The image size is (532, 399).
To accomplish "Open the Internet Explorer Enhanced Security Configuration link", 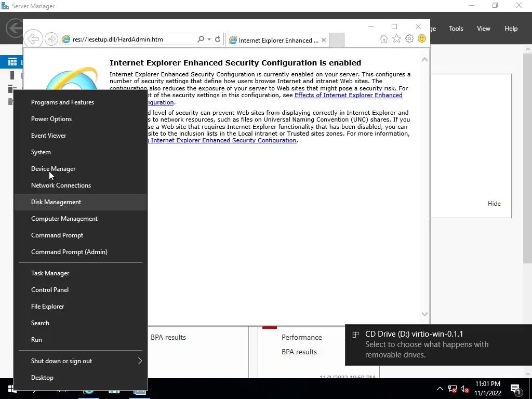I will [223, 140].
